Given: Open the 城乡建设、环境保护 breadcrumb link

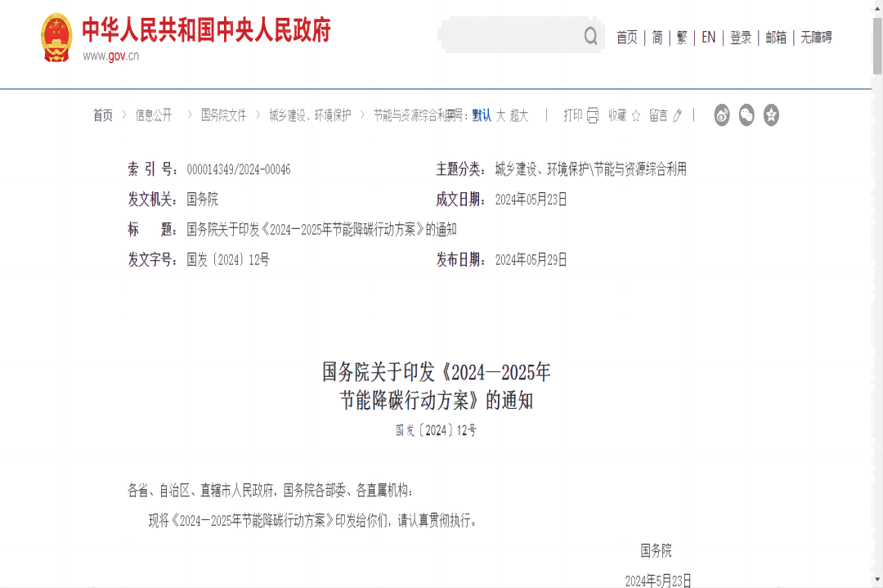Looking at the screenshot, I should pyautogui.click(x=310, y=115).
